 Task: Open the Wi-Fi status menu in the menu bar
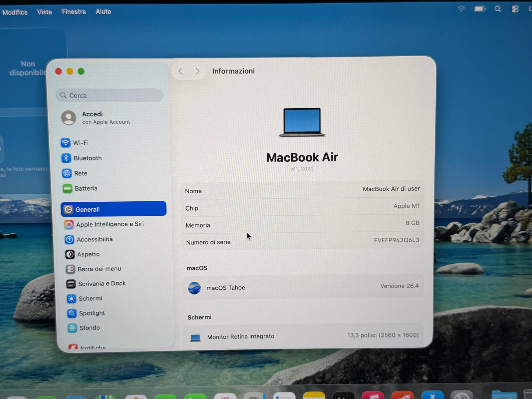coord(461,8)
